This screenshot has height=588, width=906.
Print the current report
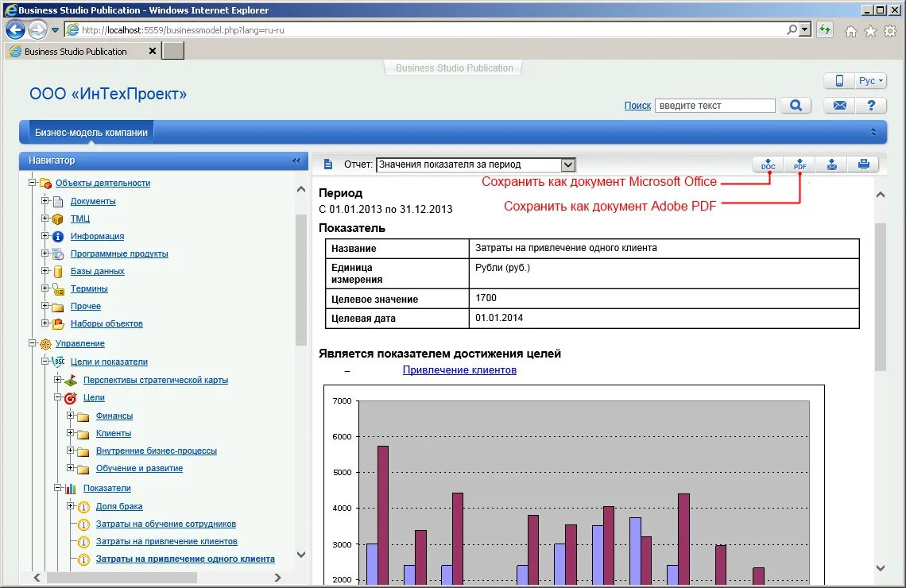[864, 164]
